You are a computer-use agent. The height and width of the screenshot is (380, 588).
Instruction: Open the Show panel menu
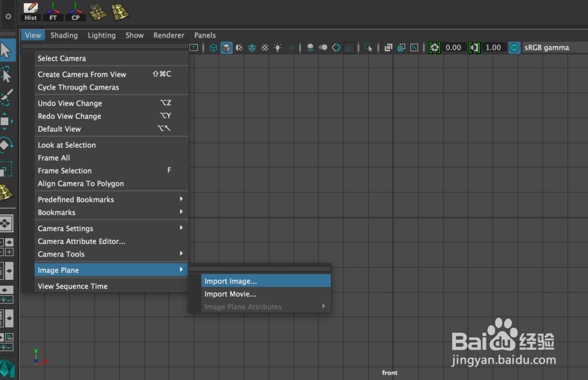[x=134, y=35]
